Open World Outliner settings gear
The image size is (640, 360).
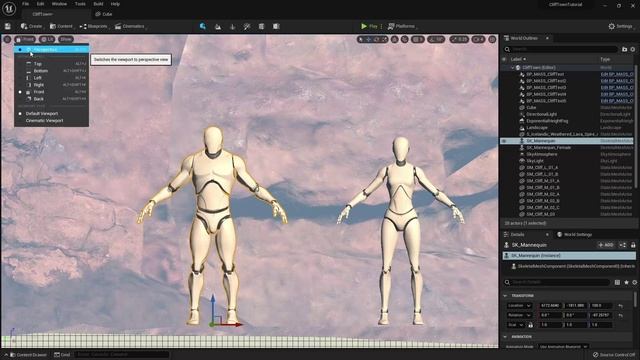(633, 49)
